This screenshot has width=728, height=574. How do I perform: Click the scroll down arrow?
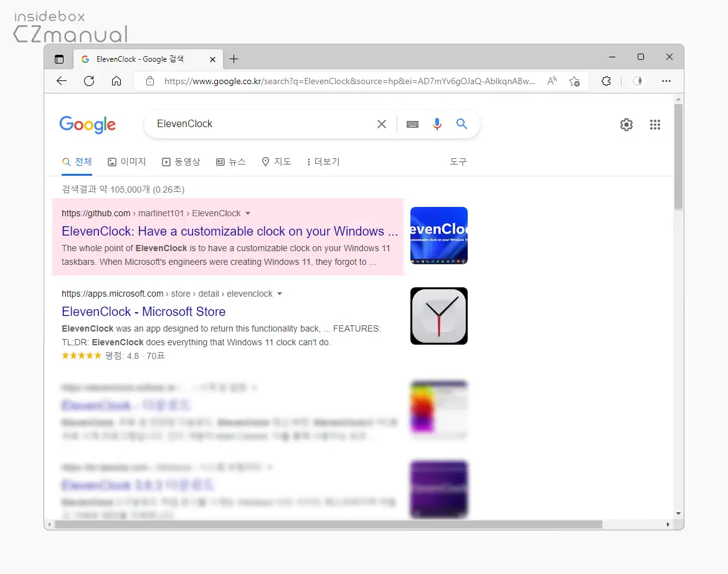pos(678,514)
